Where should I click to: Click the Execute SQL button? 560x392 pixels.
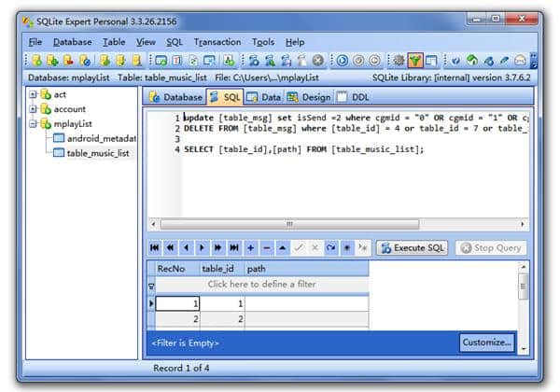tap(413, 247)
